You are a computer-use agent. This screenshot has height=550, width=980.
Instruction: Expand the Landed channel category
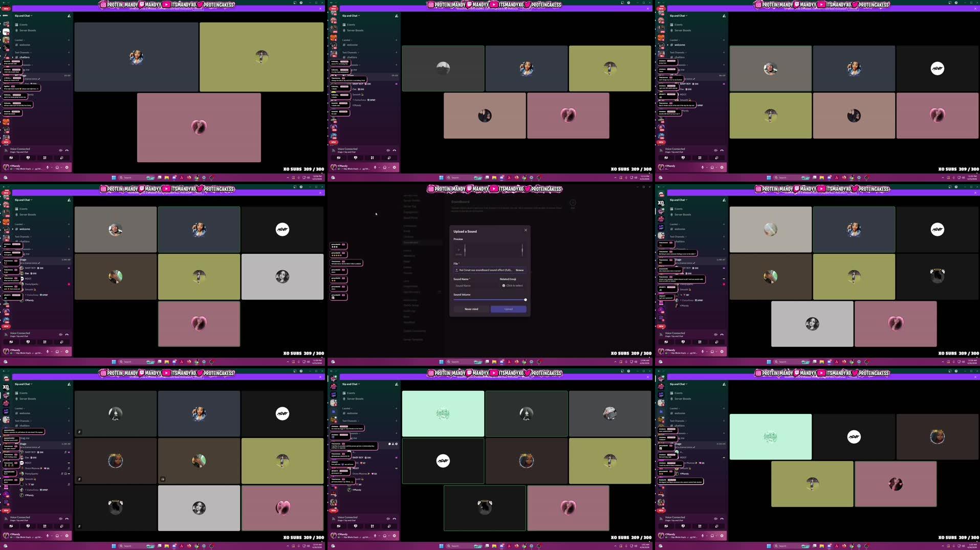coord(18,40)
